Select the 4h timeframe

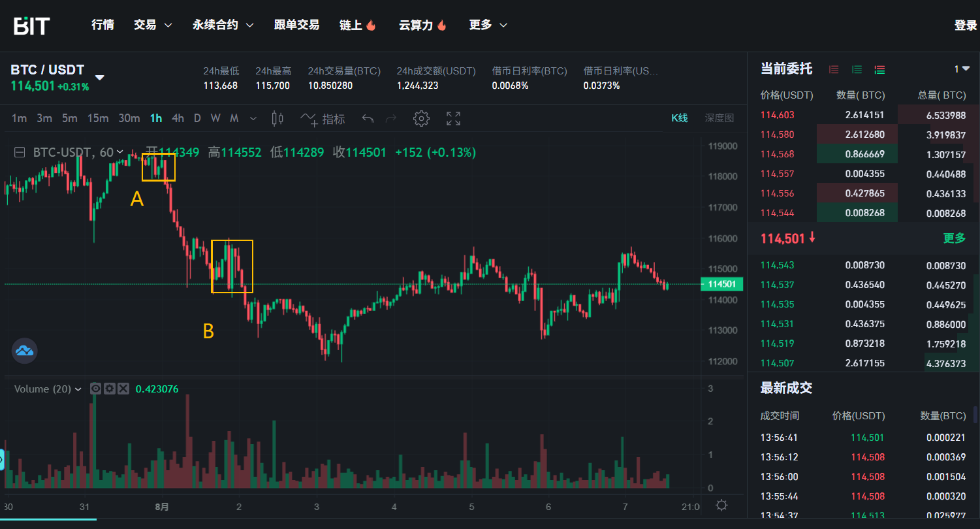[178, 118]
